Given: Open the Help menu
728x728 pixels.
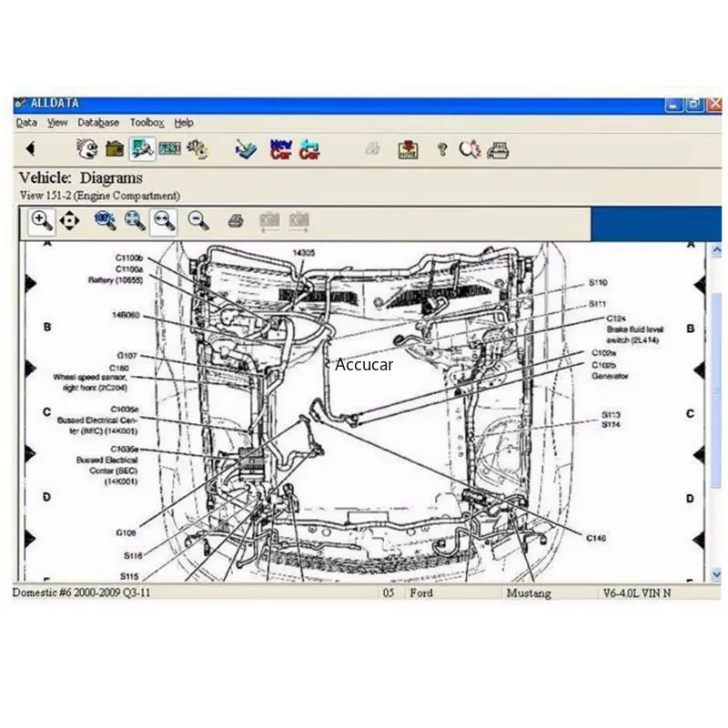Looking at the screenshot, I should (184, 123).
